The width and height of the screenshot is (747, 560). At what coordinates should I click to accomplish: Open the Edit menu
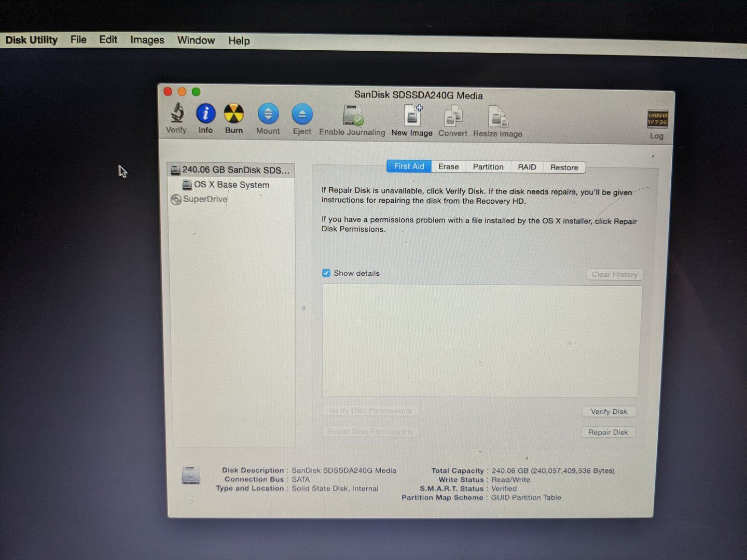pos(108,39)
